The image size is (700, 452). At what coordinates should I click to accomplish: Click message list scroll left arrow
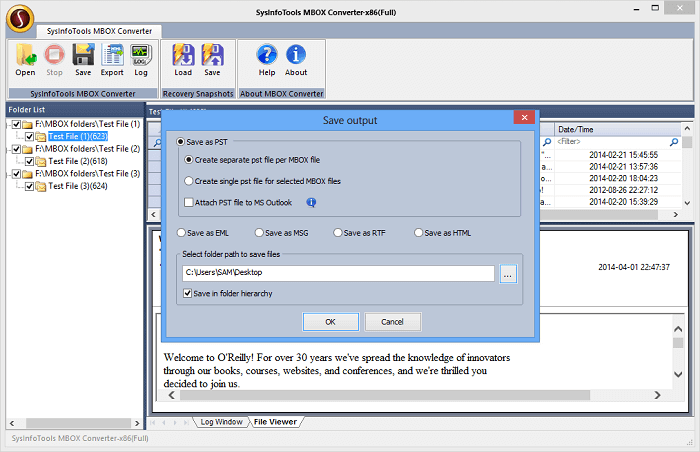tap(154, 215)
